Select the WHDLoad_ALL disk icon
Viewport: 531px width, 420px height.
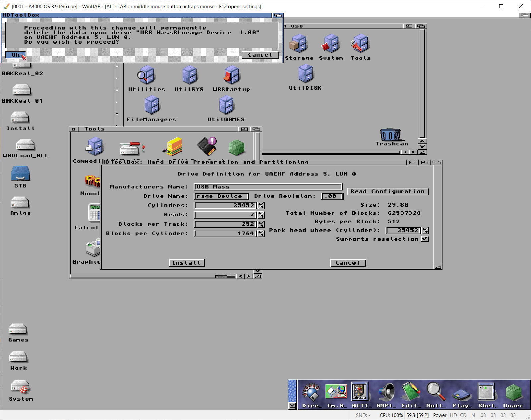(25, 145)
